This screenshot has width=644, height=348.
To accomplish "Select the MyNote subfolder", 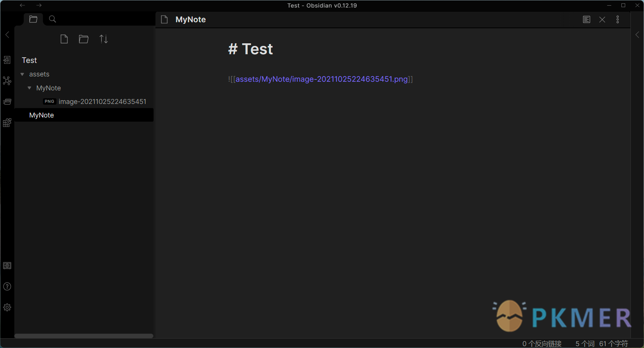I will tap(49, 88).
